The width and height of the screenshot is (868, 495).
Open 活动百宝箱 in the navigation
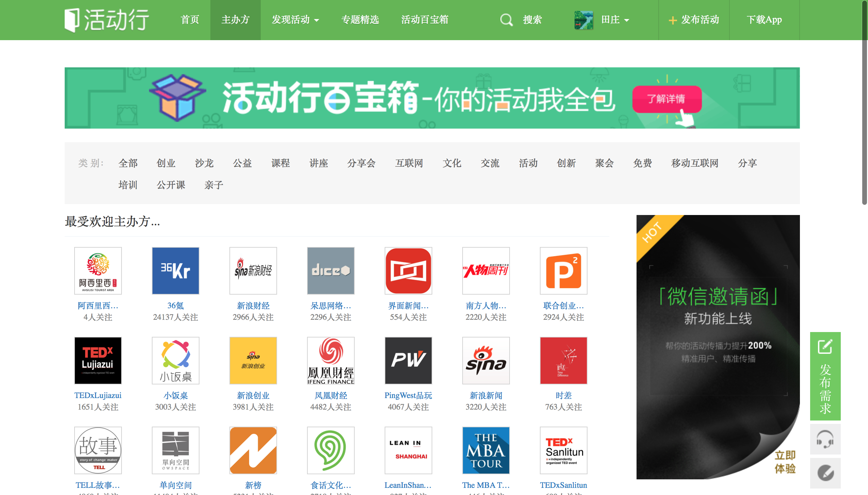pyautogui.click(x=424, y=20)
